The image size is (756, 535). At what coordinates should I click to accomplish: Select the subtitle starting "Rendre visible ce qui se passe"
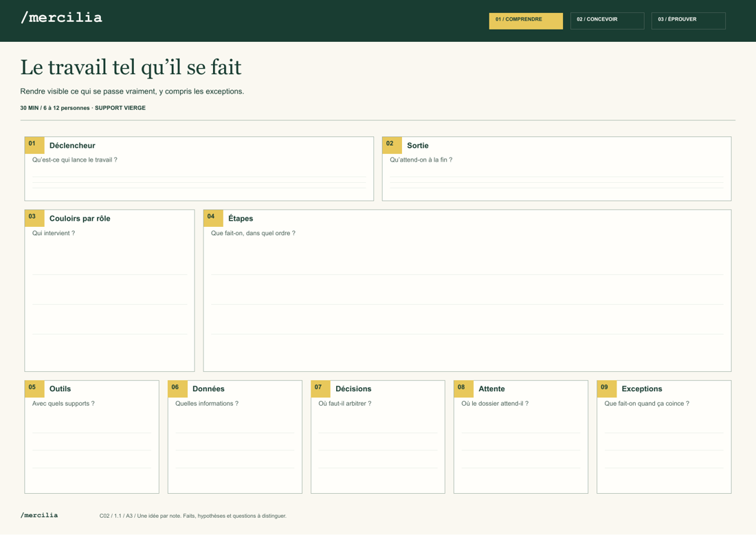click(132, 91)
